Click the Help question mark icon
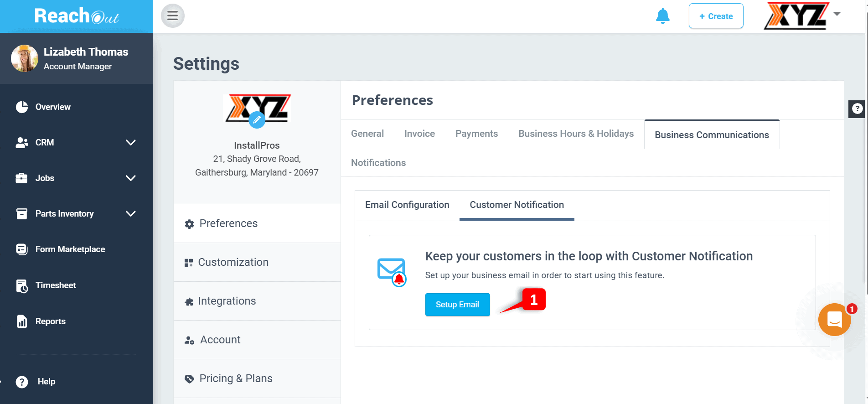This screenshot has width=868, height=404. [x=21, y=382]
